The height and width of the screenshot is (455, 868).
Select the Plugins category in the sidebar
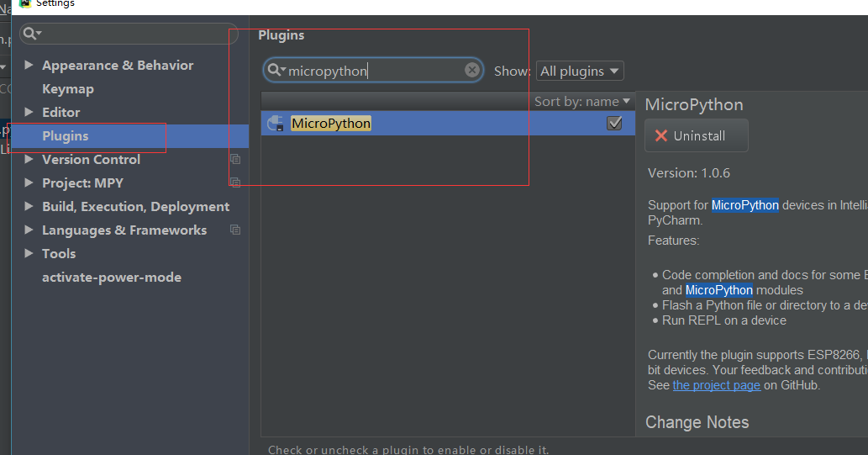[66, 135]
